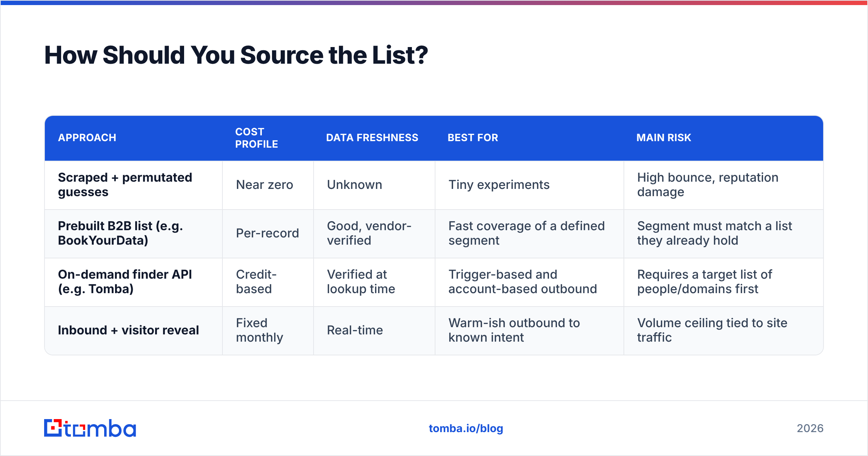This screenshot has height=456, width=868.
Task: Click the 2026 year label
Action: tap(810, 428)
